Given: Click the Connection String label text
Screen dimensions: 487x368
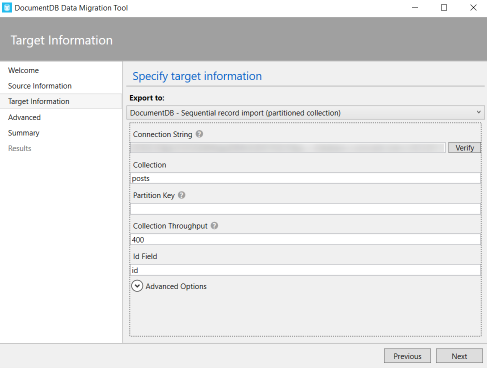Looking at the screenshot, I should 162,134.
